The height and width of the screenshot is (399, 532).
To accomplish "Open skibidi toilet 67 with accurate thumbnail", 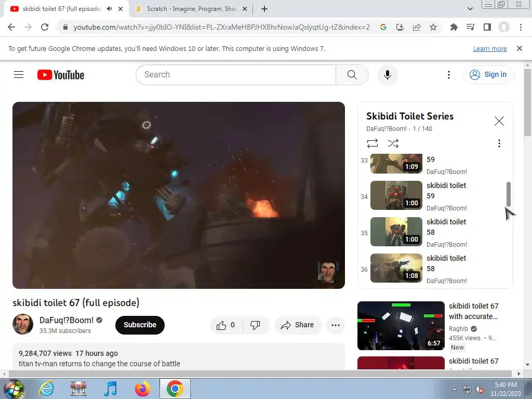I will pos(401,326).
